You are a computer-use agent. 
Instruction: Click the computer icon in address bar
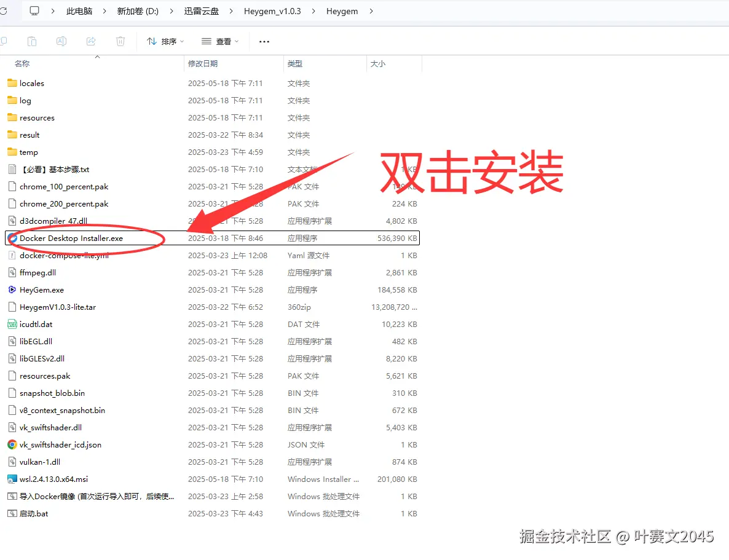34,11
